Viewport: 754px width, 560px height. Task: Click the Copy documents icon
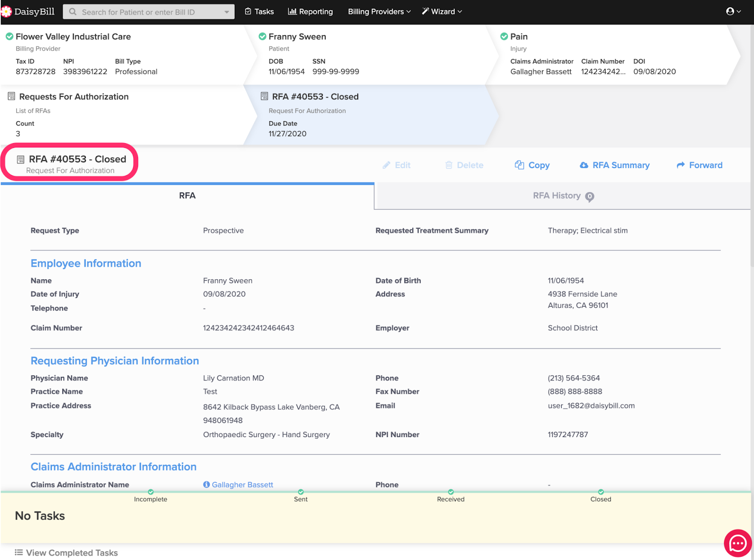pos(519,165)
